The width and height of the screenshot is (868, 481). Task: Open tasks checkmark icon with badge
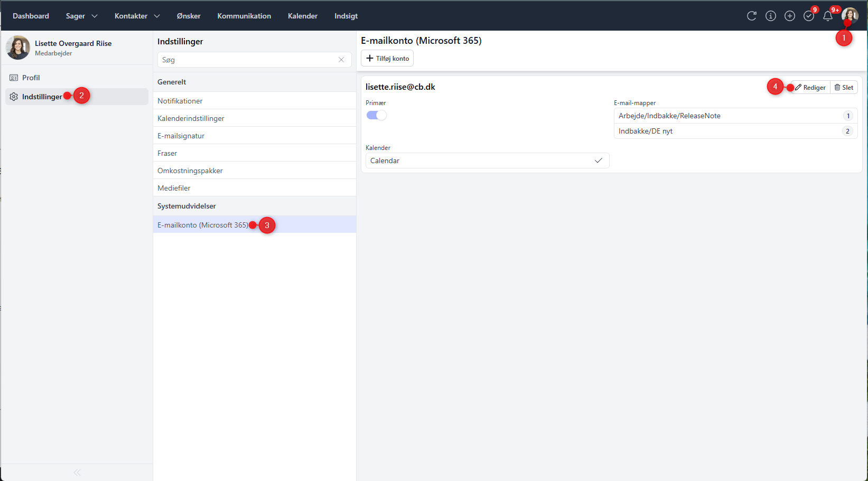coord(808,16)
